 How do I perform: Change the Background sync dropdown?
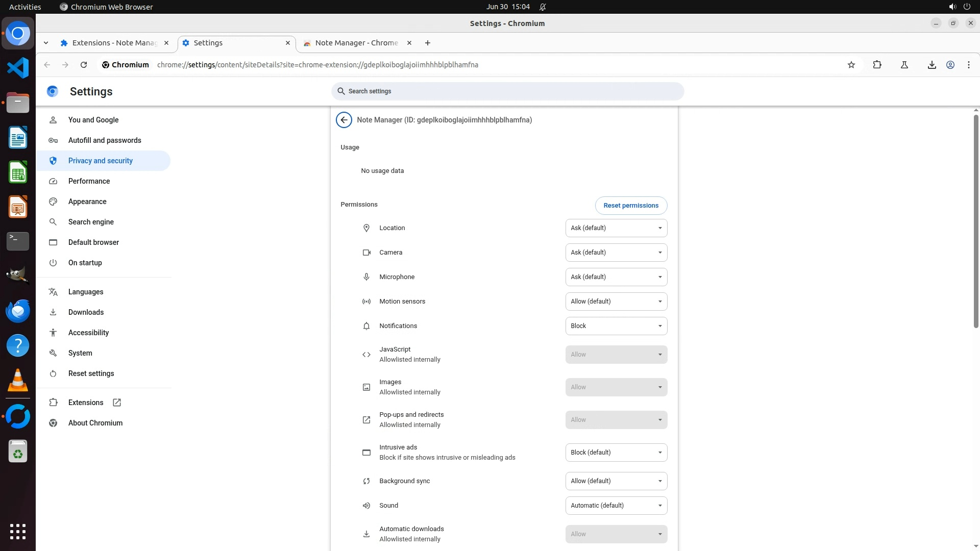[x=616, y=481]
